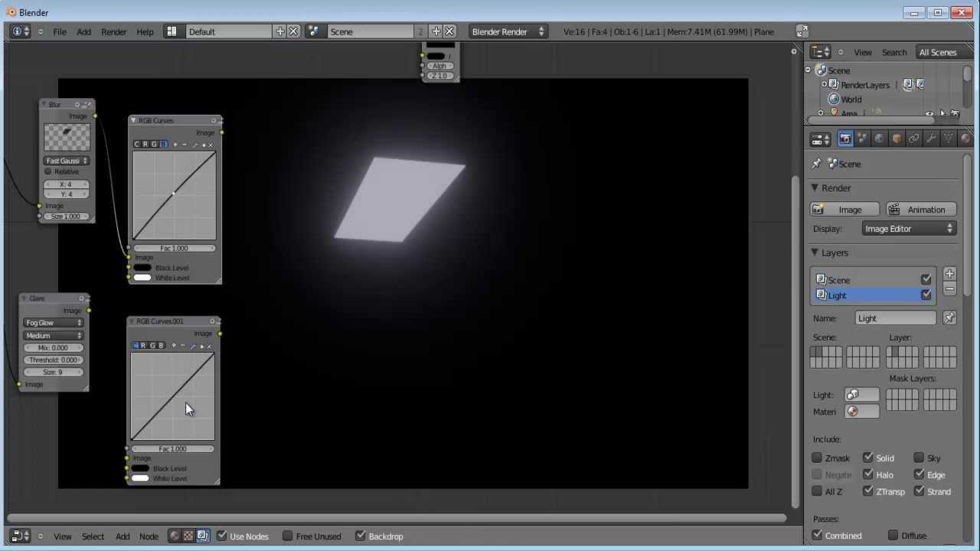The image size is (980, 551).
Task: Open the Display Image Editor dropdown
Action: (x=909, y=229)
